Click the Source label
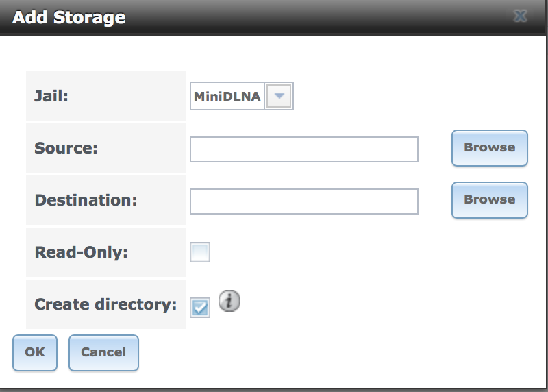 pyautogui.click(x=66, y=148)
